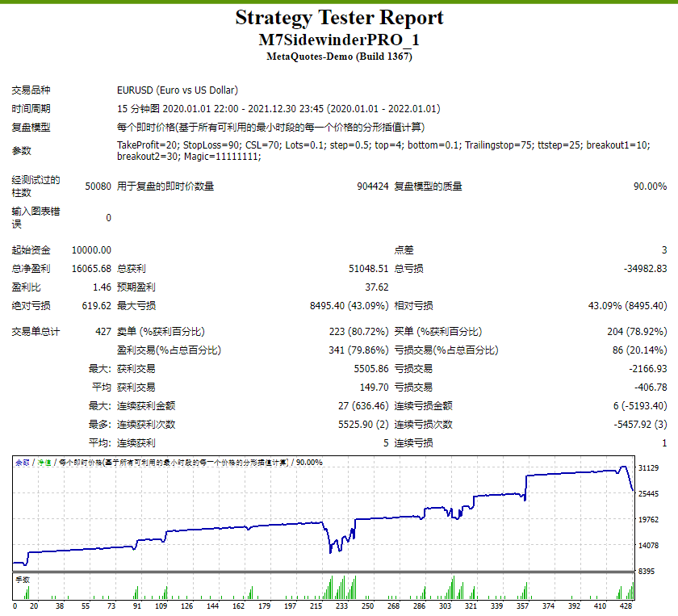Click the balance curve graph
678x616 pixels.
tap(324, 513)
